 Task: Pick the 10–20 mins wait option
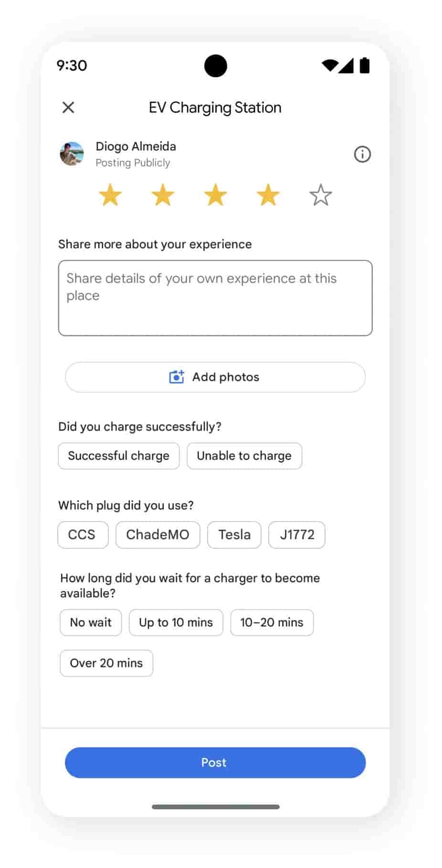click(x=272, y=622)
